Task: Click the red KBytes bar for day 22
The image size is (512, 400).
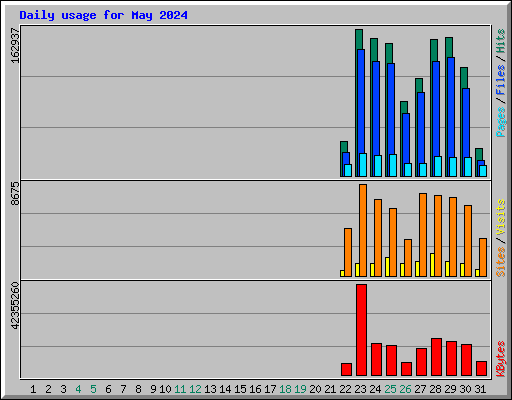Action: click(x=346, y=369)
